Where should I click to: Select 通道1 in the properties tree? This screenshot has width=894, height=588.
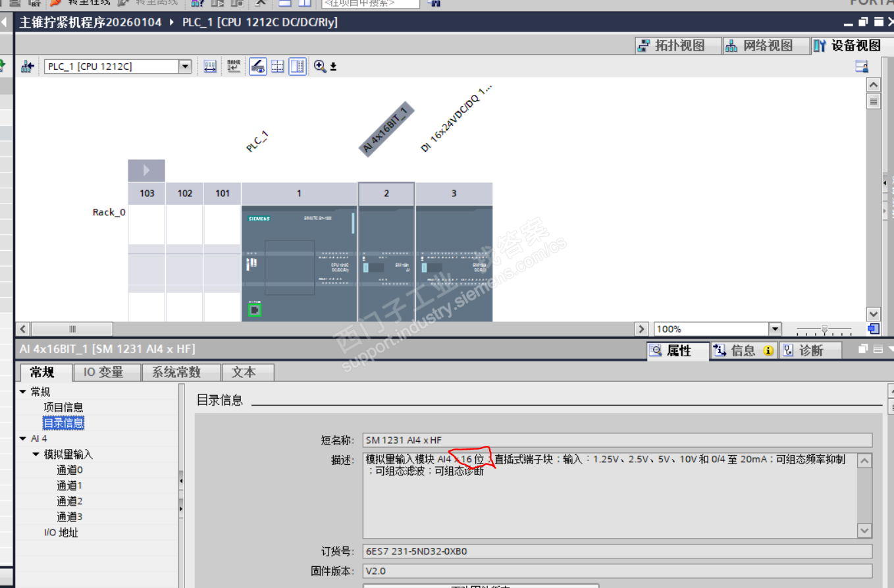[70, 486]
